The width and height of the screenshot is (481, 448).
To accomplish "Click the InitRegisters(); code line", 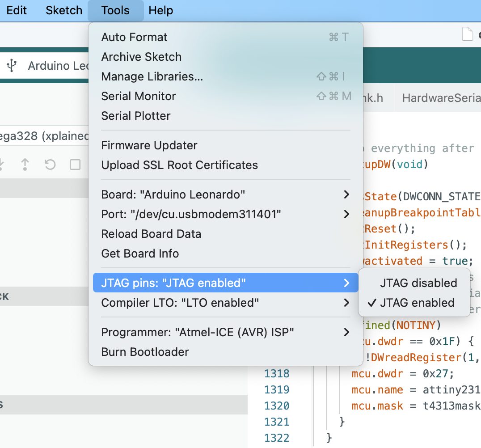I will click(415, 245).
